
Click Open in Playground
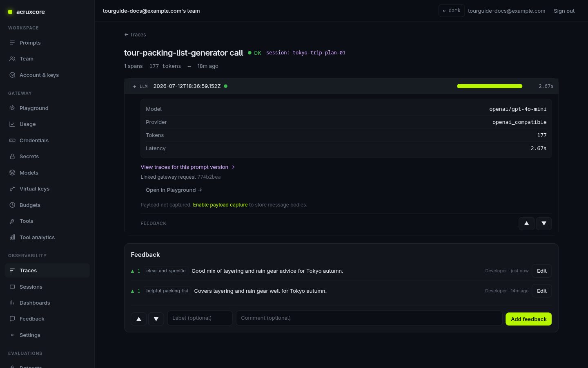pyautogui.click(x=174, y=190)
